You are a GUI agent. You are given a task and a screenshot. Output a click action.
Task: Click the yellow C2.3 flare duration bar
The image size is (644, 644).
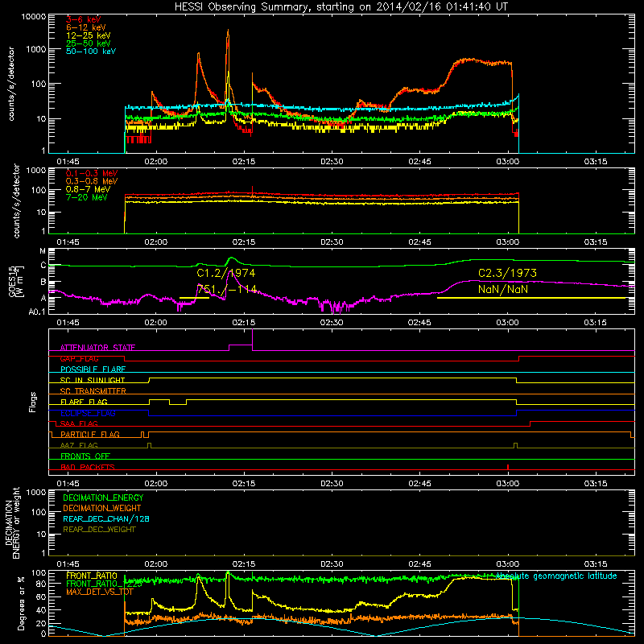531,298
